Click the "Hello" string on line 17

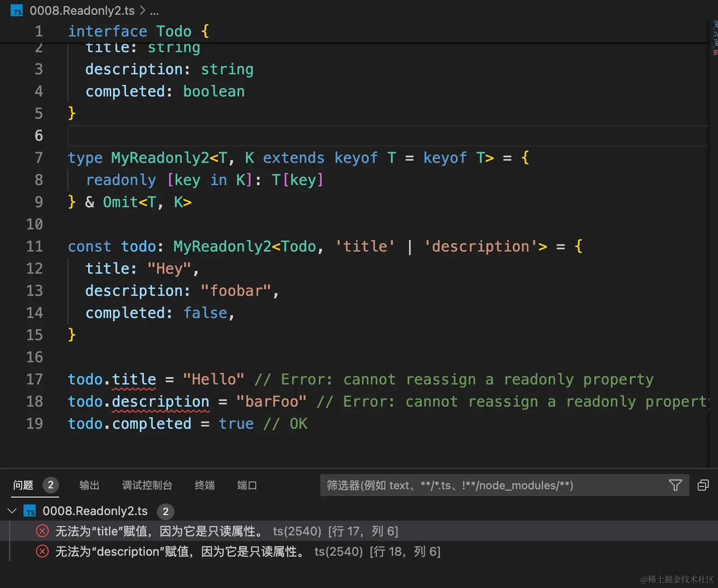[x=214, y=379]
